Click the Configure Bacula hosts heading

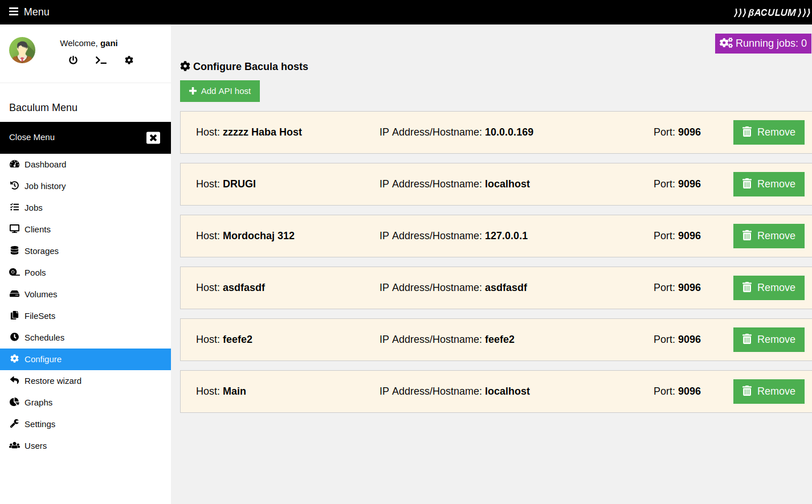pos(244,67)
